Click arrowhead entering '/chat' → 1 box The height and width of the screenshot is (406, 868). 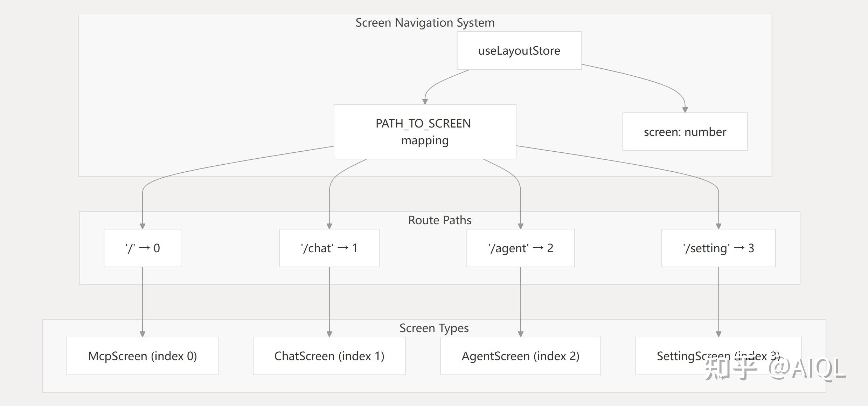[x=329, y=226]
